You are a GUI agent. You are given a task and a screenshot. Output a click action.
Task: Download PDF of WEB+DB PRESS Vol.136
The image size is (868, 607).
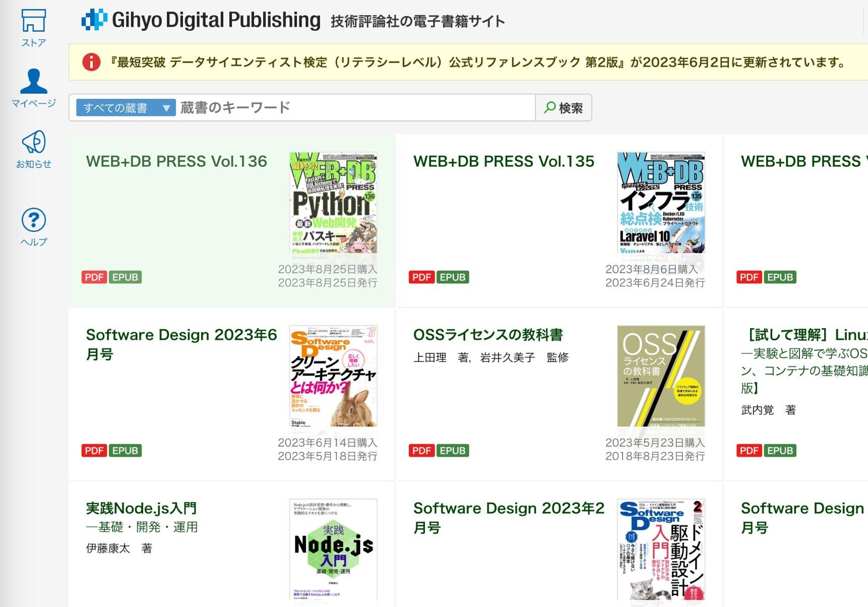(94, 277)
